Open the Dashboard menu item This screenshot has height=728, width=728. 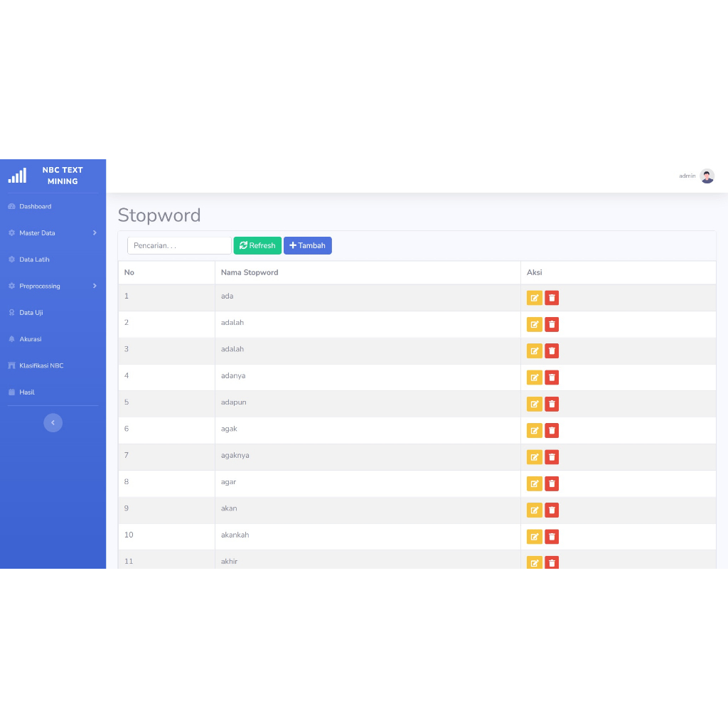tap(35, 206)
